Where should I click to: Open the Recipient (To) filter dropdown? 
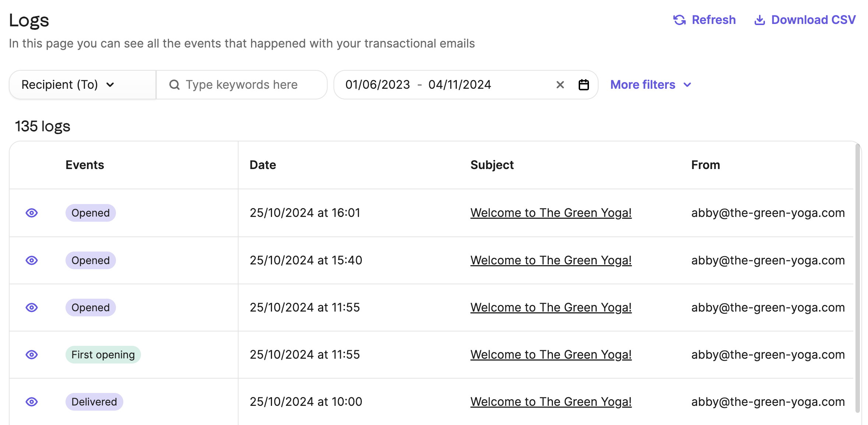68,84
